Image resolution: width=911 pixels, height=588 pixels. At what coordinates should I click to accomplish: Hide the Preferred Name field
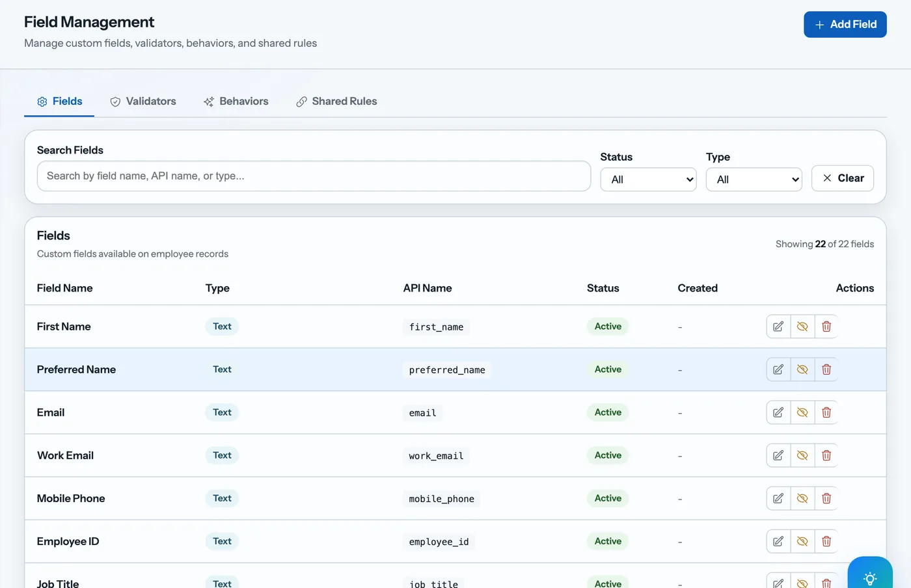[802, 369]
